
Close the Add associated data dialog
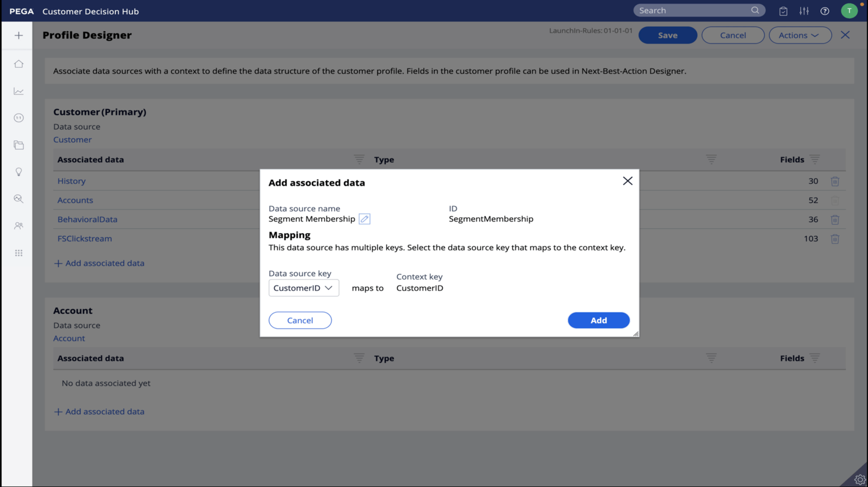[x=627, y=181]
